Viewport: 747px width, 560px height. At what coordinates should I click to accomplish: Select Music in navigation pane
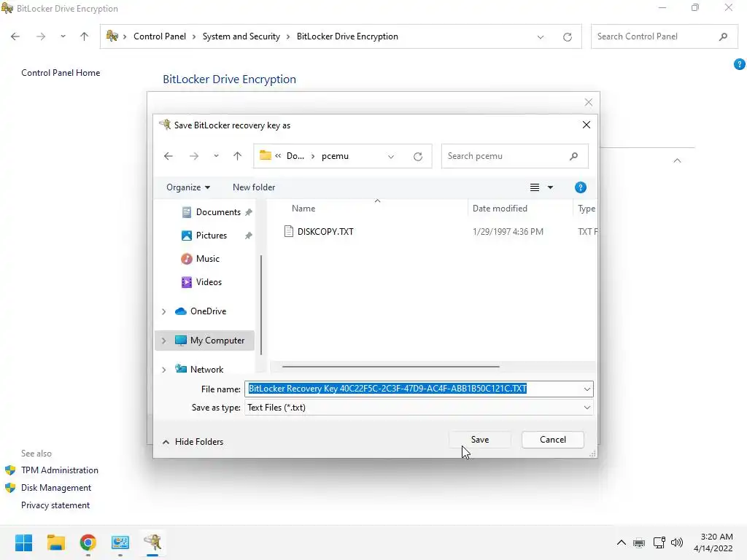207,259
